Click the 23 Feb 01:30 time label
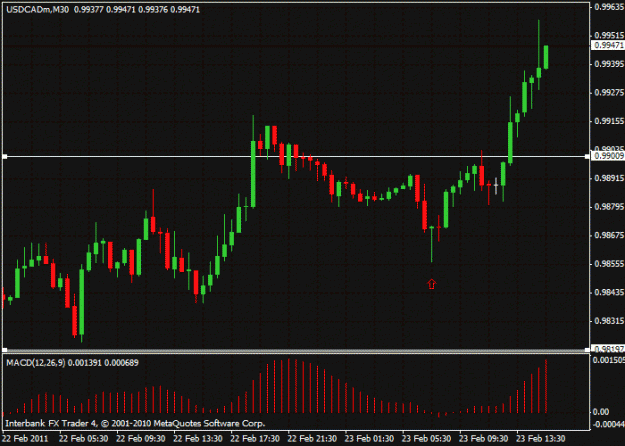This screenshot has height=446, width=625. point(369,438)
